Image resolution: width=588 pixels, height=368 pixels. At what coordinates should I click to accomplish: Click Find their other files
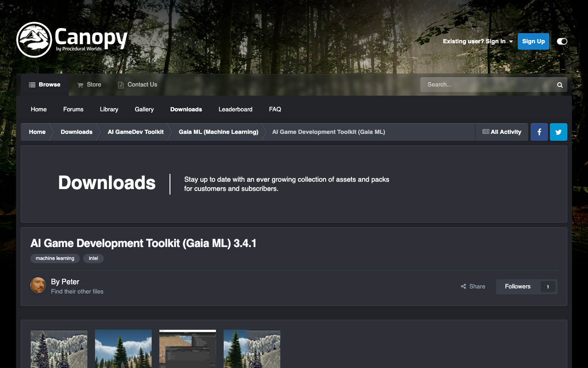point(77,292)
